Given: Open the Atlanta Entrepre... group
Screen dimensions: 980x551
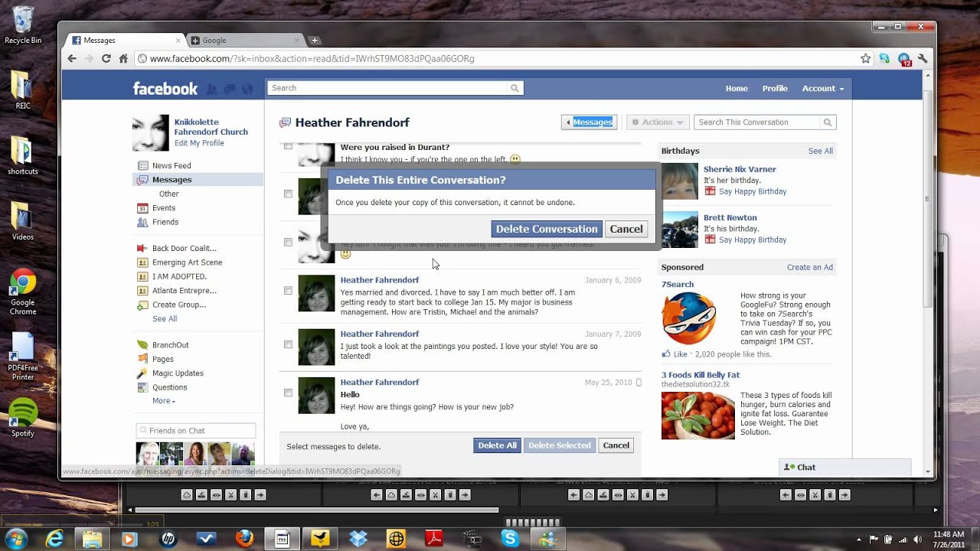Looking at the screenshot, I should (x=184, y=291).
